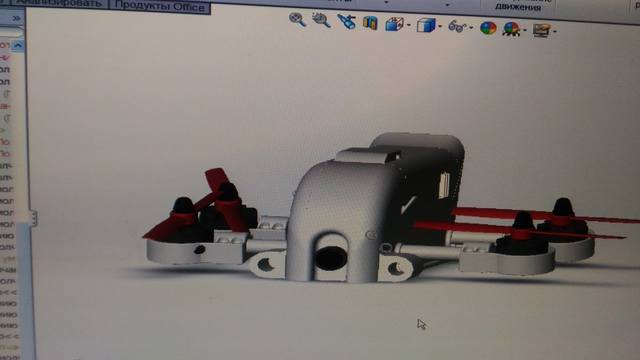Expand the Hide/Show Items dropdown arrow
This screenshot has height=360, width=640.
pos(471,28)
